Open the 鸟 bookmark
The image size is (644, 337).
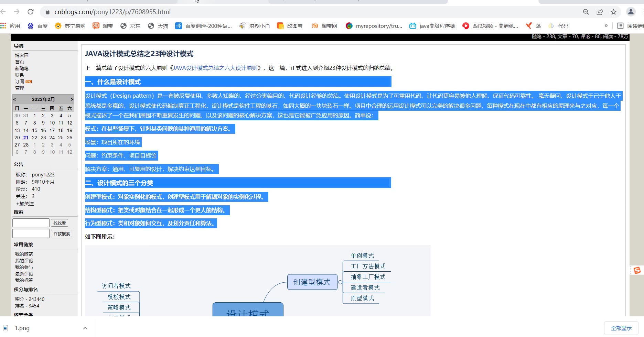click(533, 26)
